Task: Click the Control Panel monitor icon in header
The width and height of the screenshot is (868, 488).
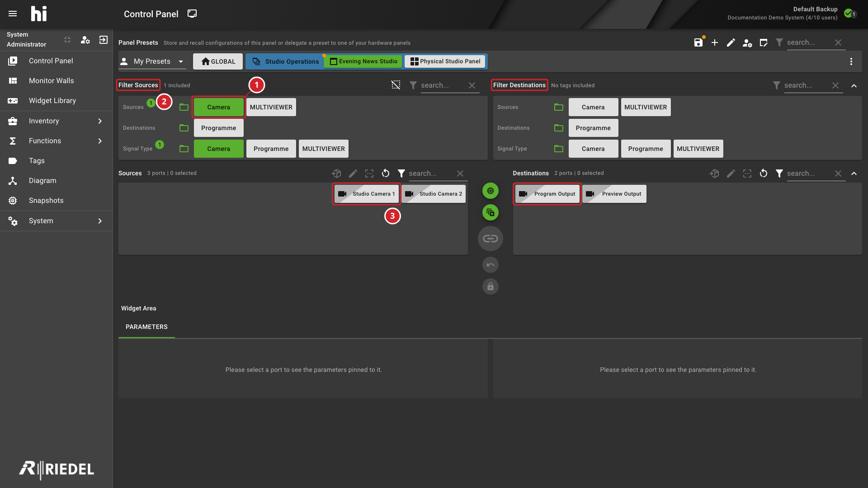Action: coord(192,14)
